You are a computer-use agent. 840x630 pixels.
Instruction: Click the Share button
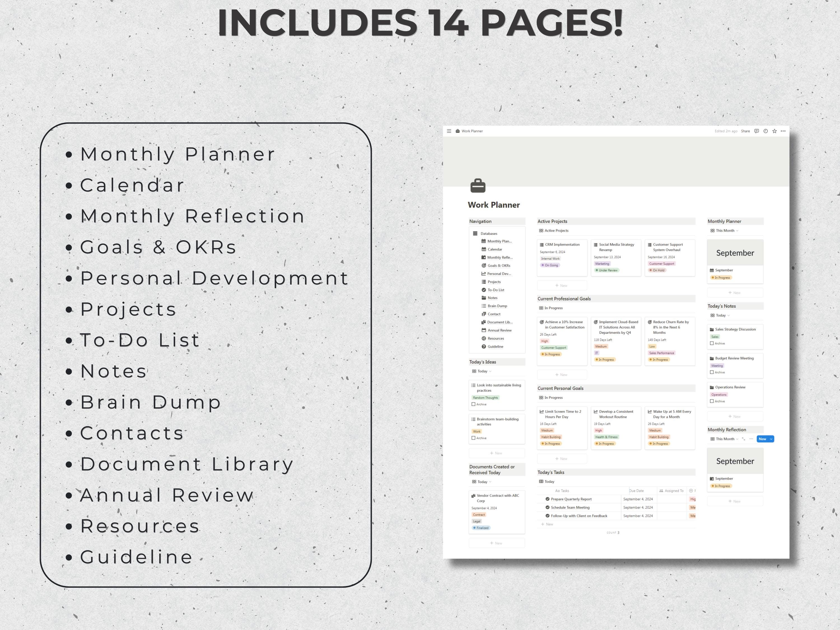[x=745, y=131]
